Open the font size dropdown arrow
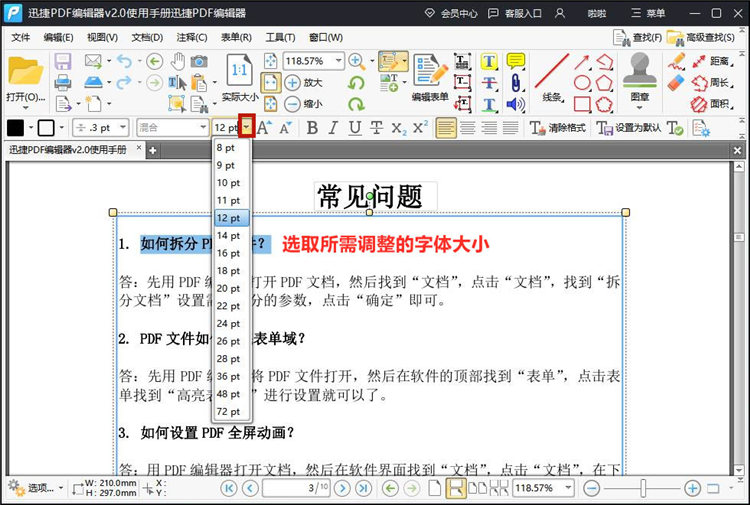 [x=246, y=127]
